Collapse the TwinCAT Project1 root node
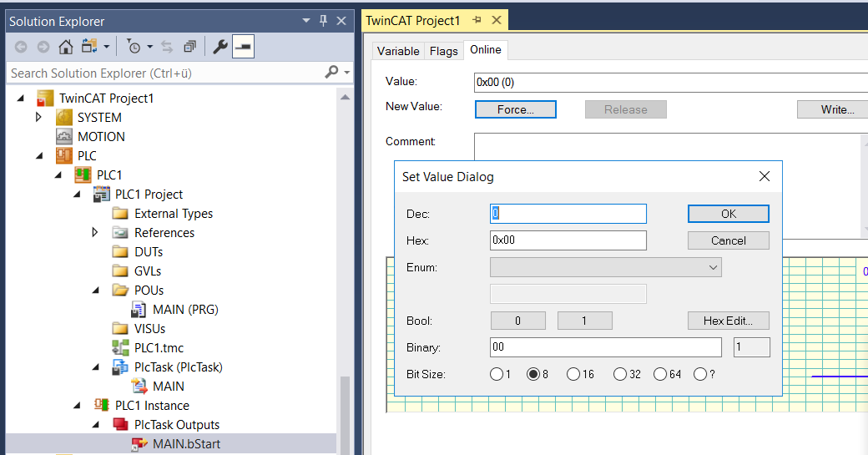This screenshot has height=455, width=868. click(21, 99)
